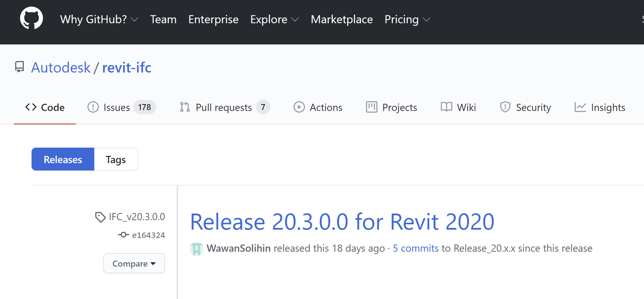Select the Issues exclamation icon
The height and width of the screenshot is (299, 644).
[93, 107]
